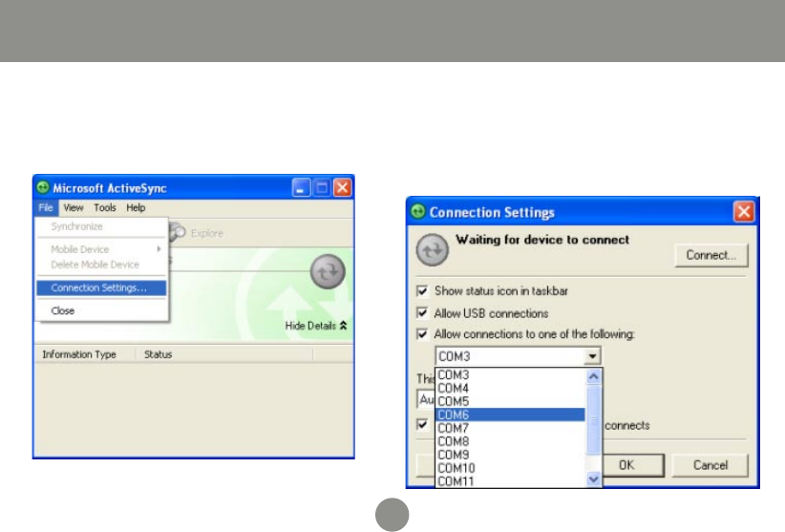
Task: Minimize the Microsoft ActiveSync window
Action: (x=301, y=187)
